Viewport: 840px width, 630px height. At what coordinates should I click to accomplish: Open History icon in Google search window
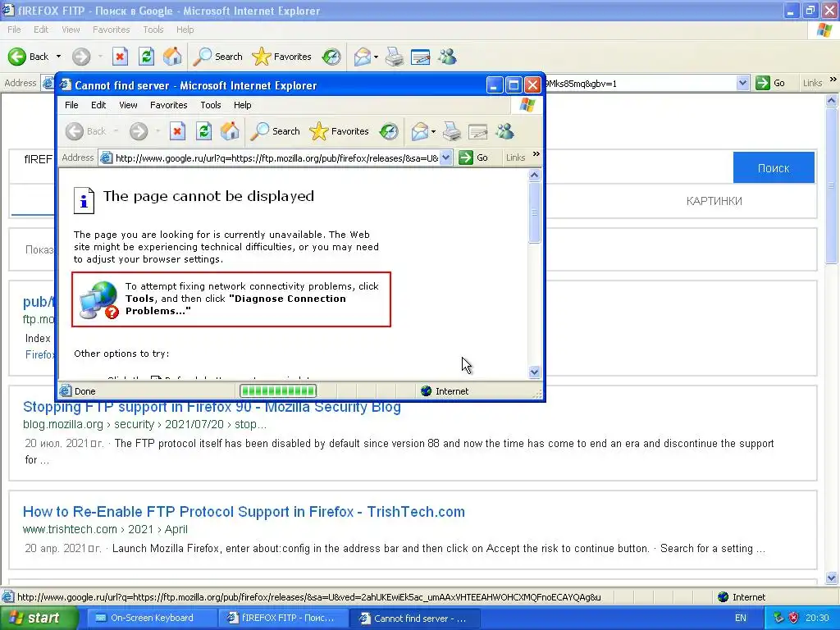click(331, 57)
